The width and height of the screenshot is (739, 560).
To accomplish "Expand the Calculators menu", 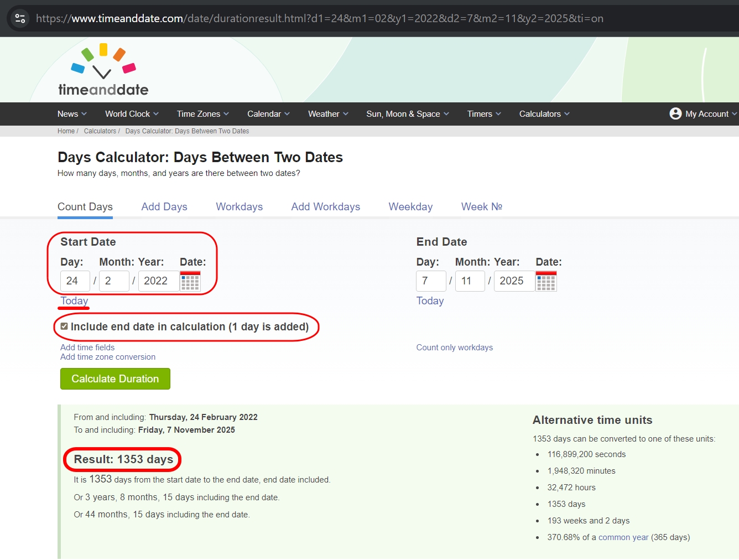I will tap(544, 114).
